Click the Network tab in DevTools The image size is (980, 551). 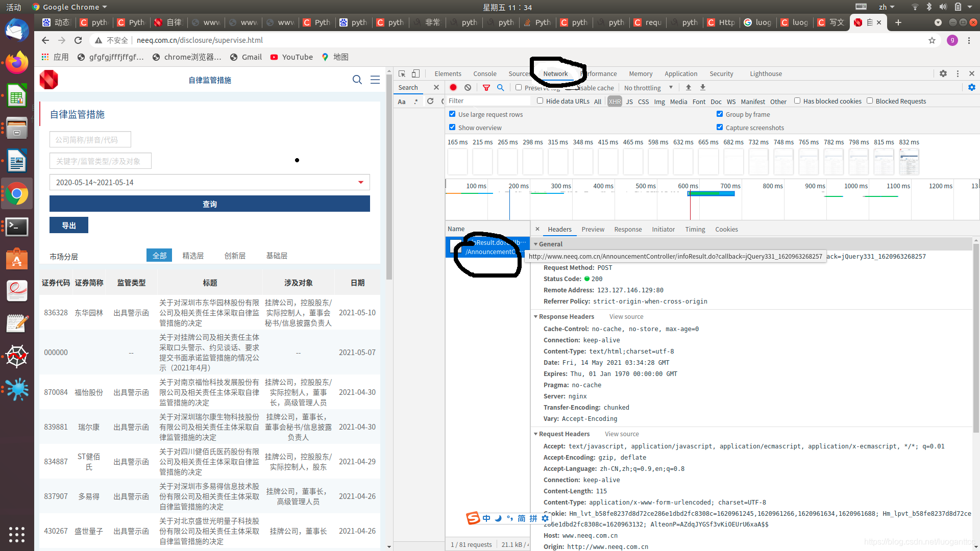point(555,73)
